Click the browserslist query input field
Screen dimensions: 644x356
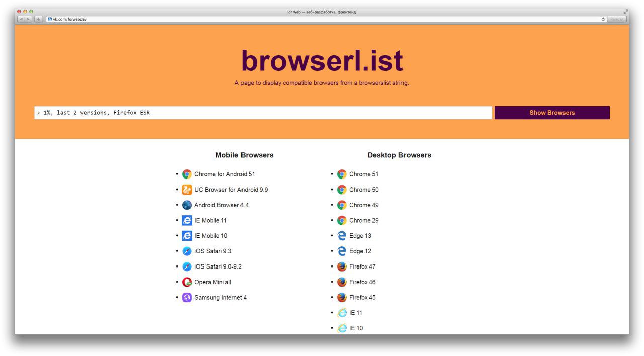[x=263, y=113]
